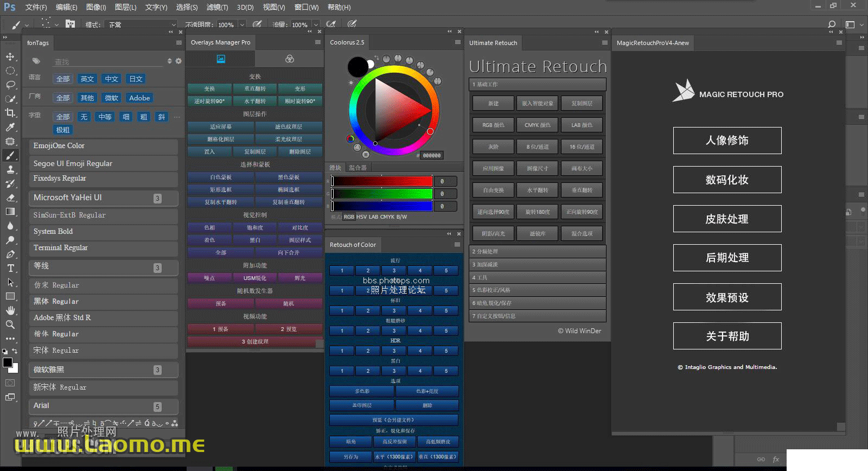Image resolution: width=868 pixels, height=471 pixels.
Task: Select CMYK slider mode in Coolorus
Action: [387, 217]
